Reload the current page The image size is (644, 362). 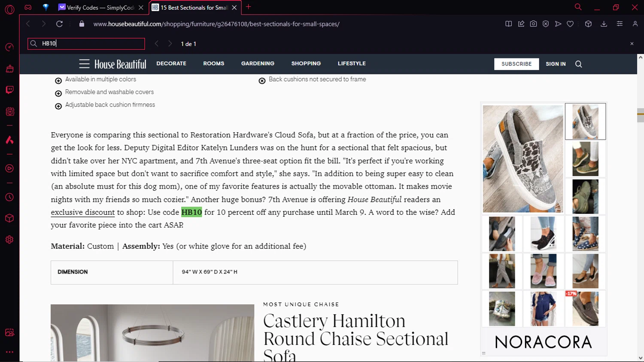click(x=59, y=24)
